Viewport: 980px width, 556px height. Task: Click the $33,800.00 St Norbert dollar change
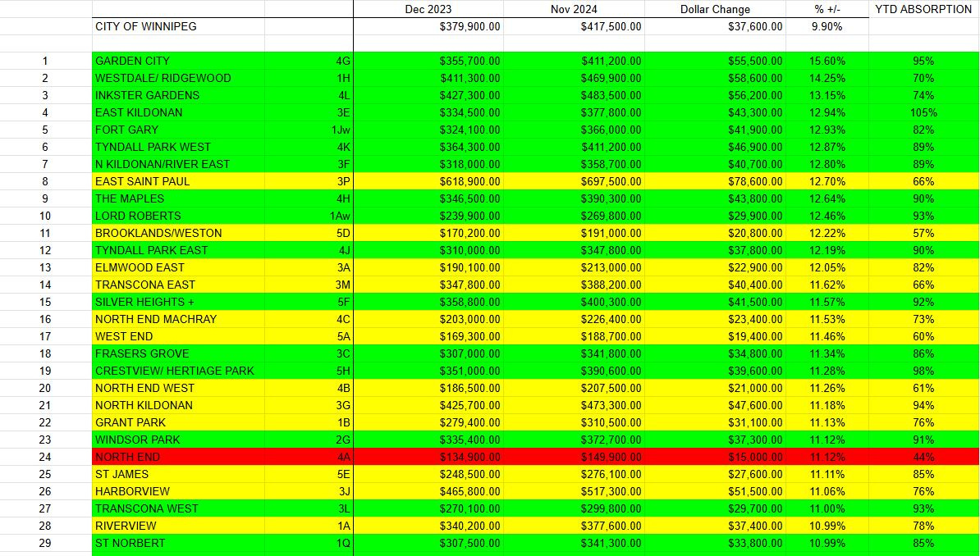point(715,543)
